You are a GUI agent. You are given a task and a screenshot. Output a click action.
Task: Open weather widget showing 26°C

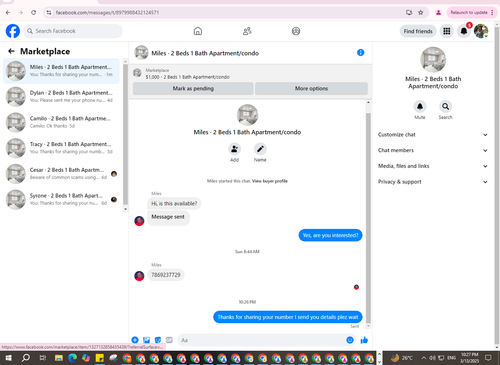pos(402,358)
